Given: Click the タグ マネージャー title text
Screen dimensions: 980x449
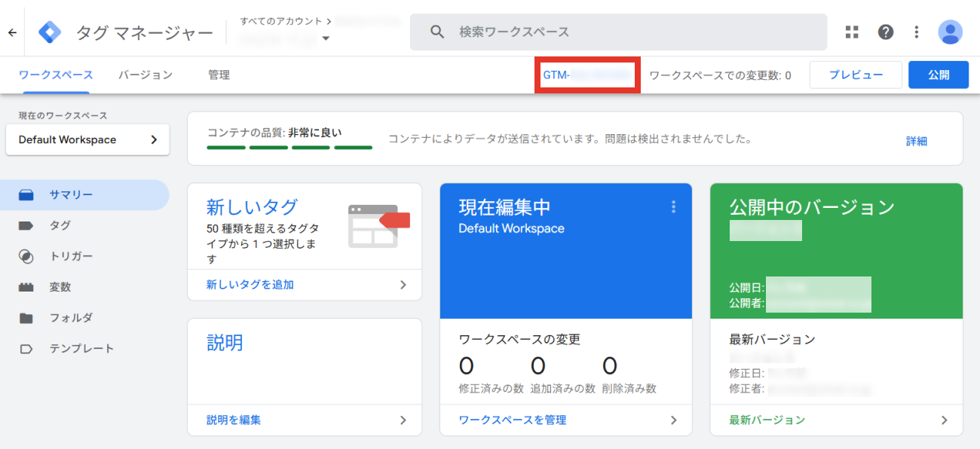Looking at the screenshot, I should (145, 32).
